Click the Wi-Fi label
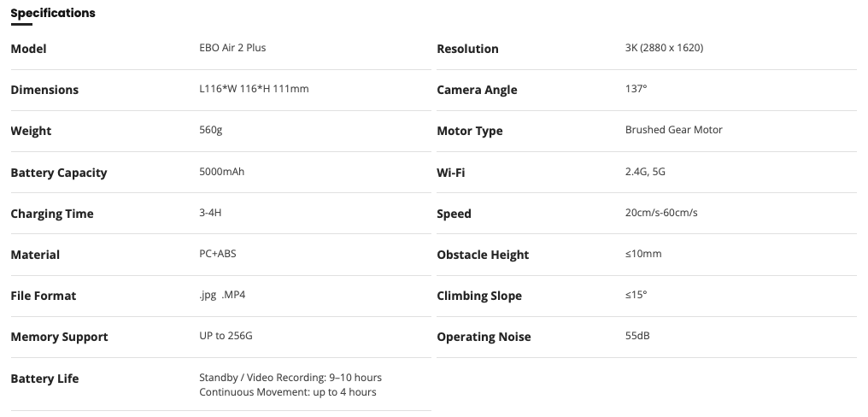Viewport: 868px width, 417px height. [x=451, y=173]
